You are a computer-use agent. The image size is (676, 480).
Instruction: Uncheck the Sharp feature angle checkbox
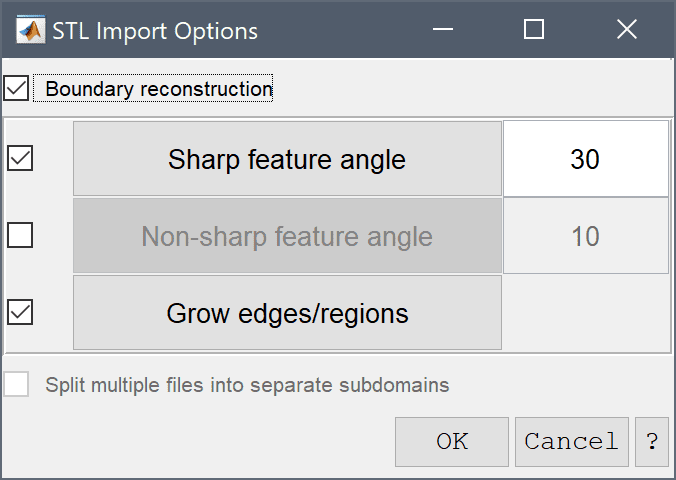(20, 158)
